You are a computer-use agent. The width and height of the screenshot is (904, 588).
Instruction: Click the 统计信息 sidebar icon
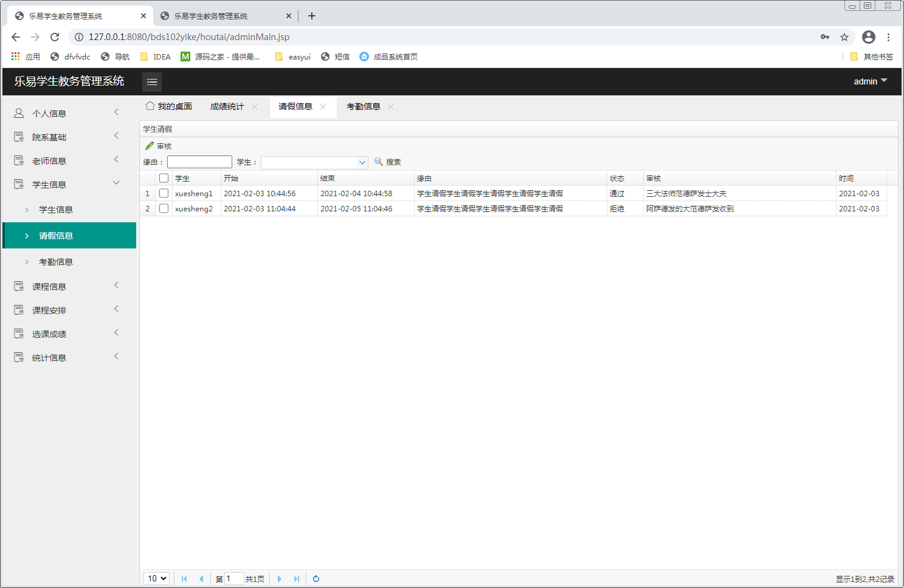(19, 357)
